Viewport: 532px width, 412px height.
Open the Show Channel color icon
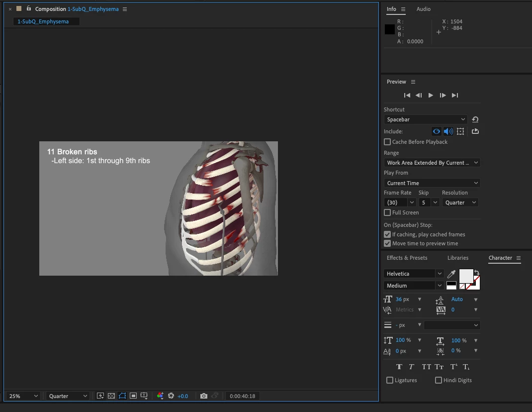160,396
